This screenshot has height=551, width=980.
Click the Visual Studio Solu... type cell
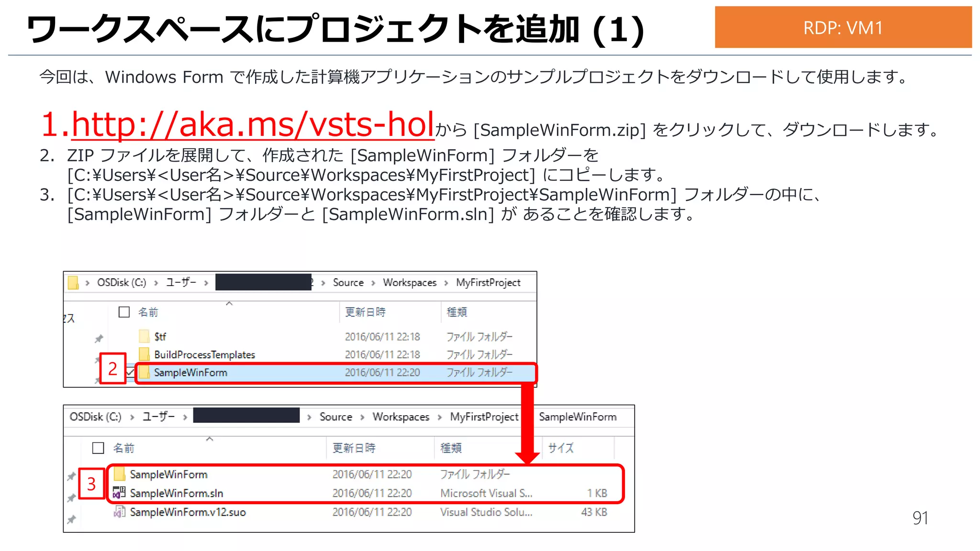click(x=486, y=512)
